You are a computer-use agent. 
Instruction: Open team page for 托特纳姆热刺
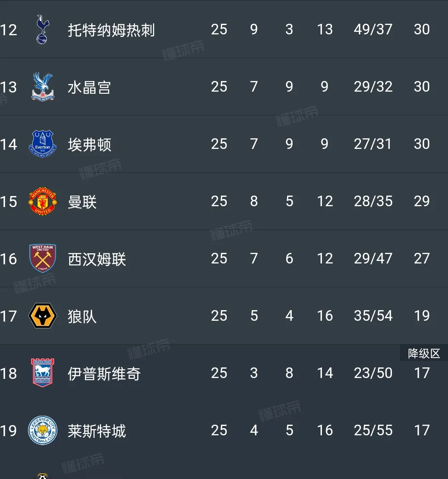111,30
